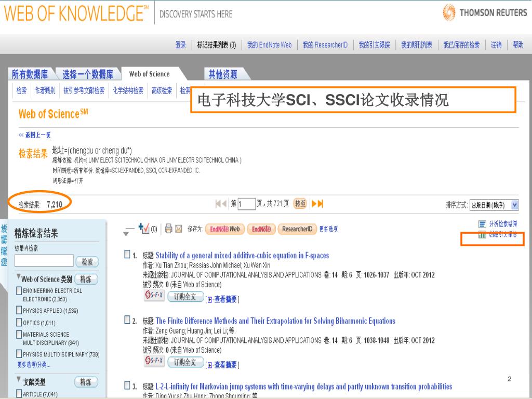
Task: Click 精炼 button for Web of Science categories
Action: click(x=86, y=279)
